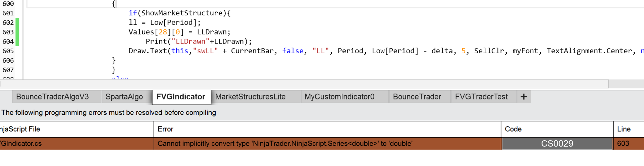Click line number 601 in the editor gutter

(x=8, y=13)
